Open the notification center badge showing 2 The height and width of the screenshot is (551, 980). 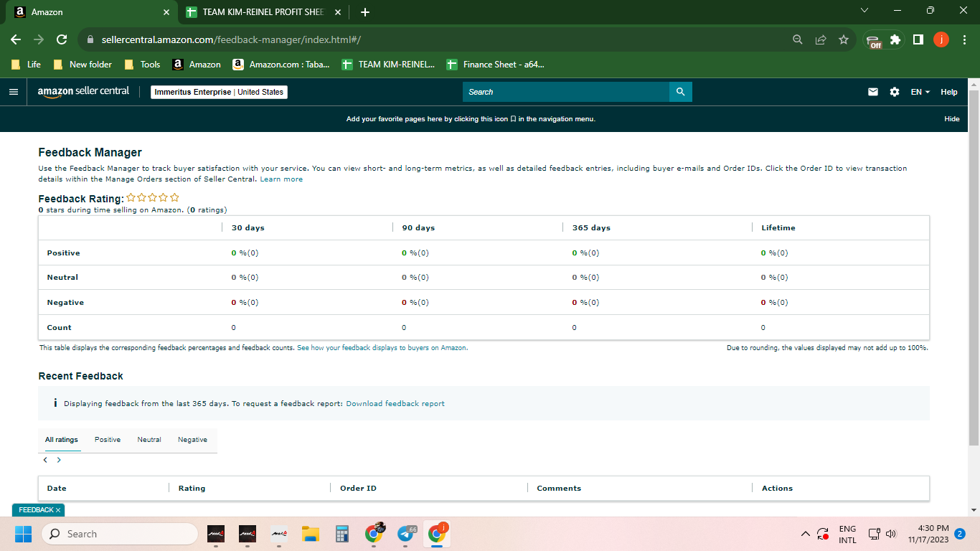pos(960,534)
